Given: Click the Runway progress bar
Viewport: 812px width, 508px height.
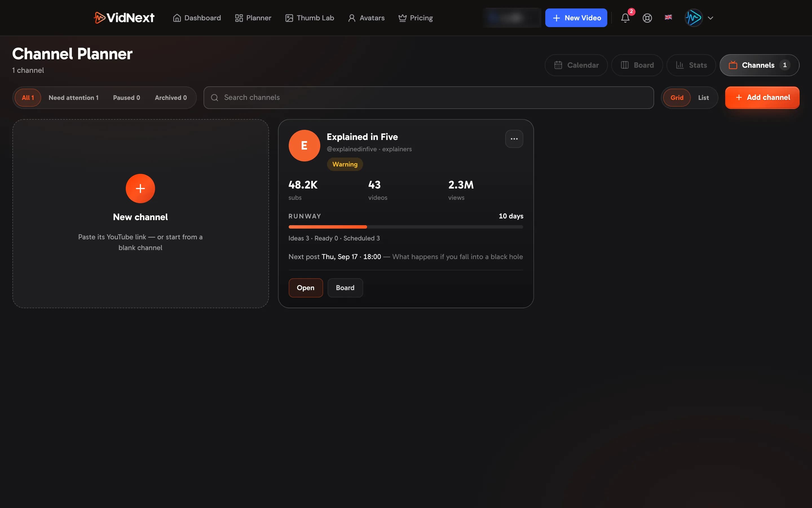Looking at the screenshot, I should click(406, 227).
